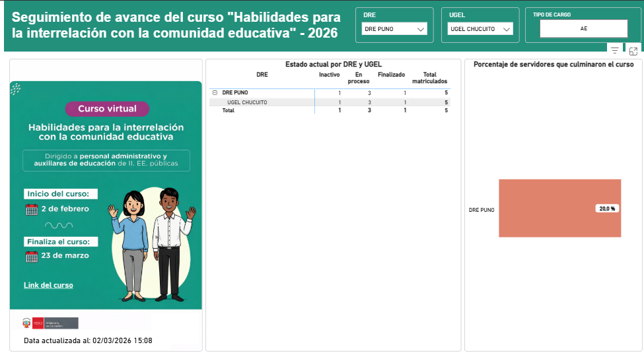Click the DRE PUNO bar in chart
The width and height of the screenshot is (644, 355).
pyautogui.click(x=559, y=208)
